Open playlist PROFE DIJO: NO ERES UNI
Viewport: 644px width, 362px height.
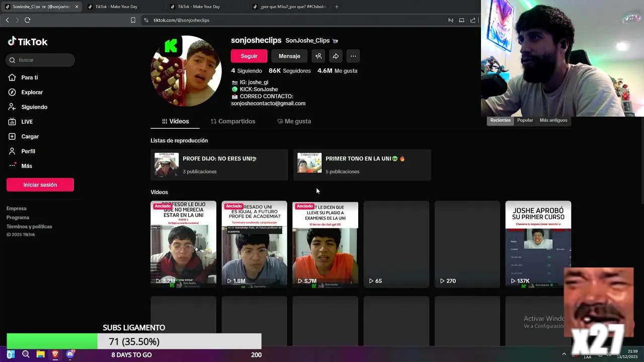coord(219,164)
